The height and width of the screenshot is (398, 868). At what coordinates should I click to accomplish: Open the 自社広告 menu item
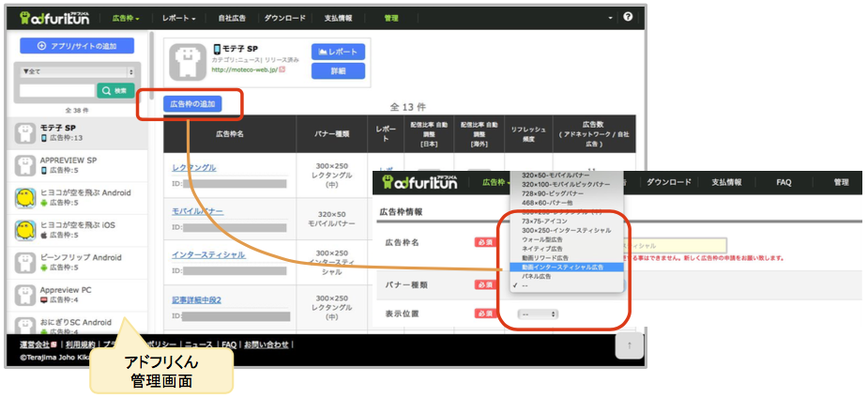click(x=233, y=18)
